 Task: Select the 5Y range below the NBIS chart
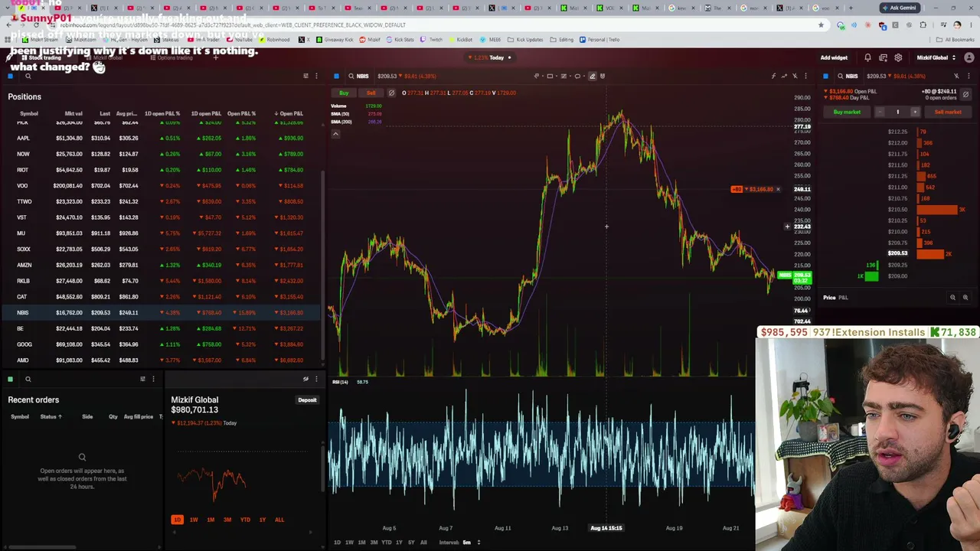(x=411, y=543)
